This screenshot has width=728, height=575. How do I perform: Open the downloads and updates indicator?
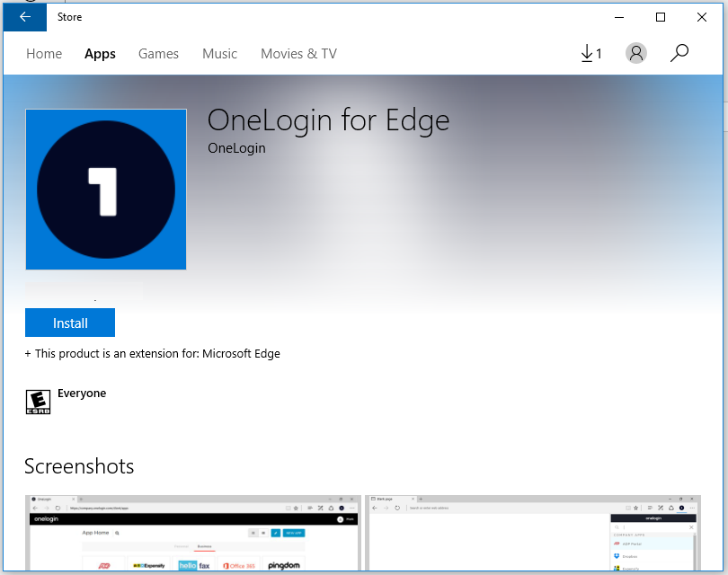591,53
